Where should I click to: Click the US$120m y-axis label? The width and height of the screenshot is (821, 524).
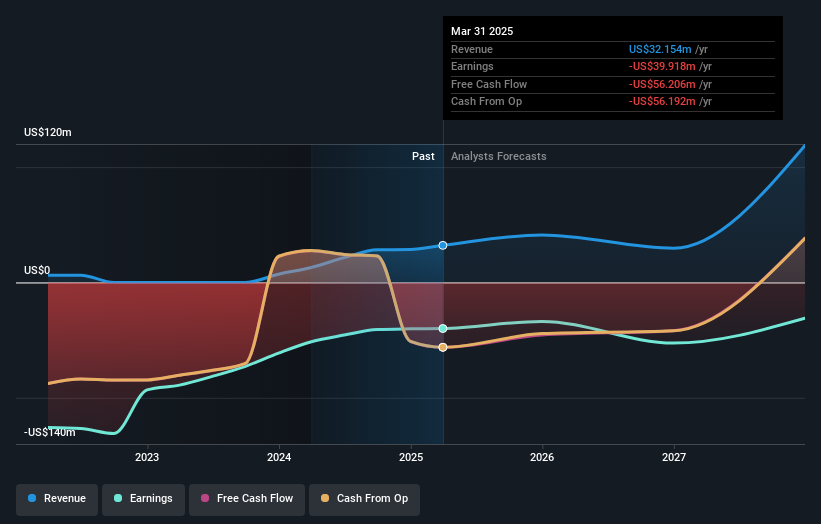click(48, 132)
